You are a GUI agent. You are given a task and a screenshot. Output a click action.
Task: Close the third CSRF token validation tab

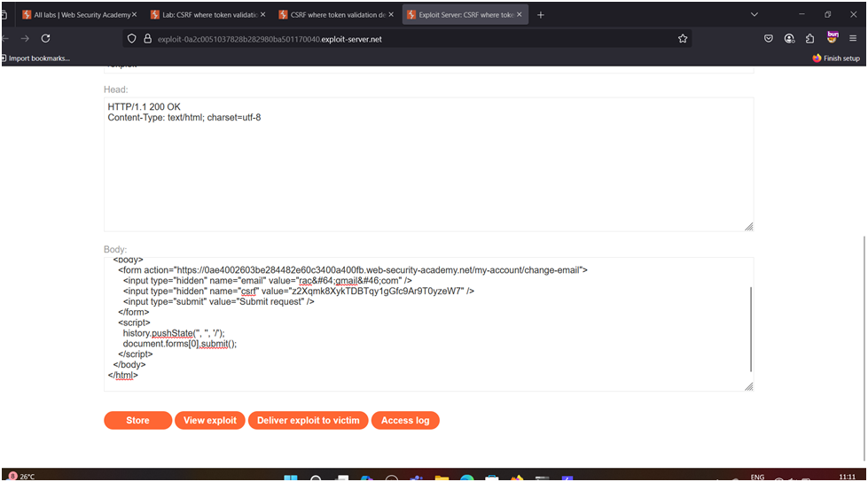point(391,15)
